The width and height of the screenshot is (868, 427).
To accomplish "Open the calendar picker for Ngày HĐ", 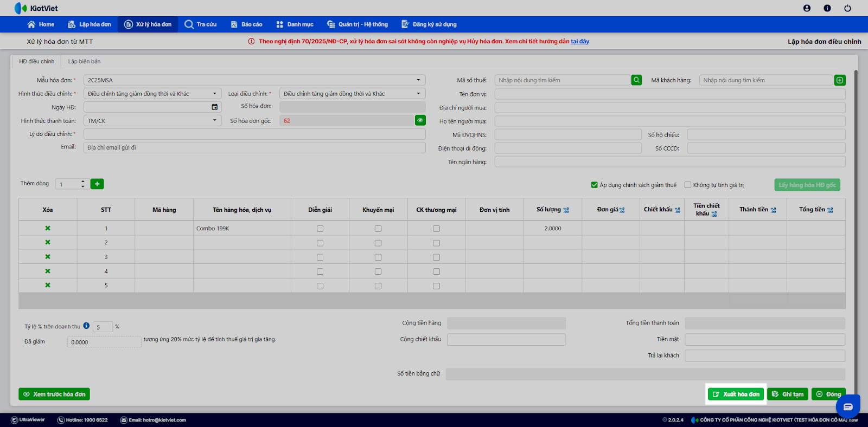I will tap(214, 107).
